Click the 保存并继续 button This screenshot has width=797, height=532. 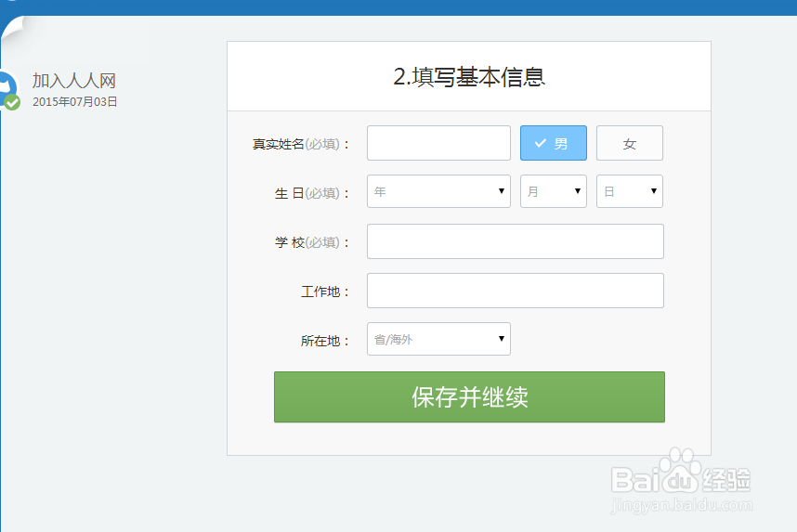[x=469, y=396]
